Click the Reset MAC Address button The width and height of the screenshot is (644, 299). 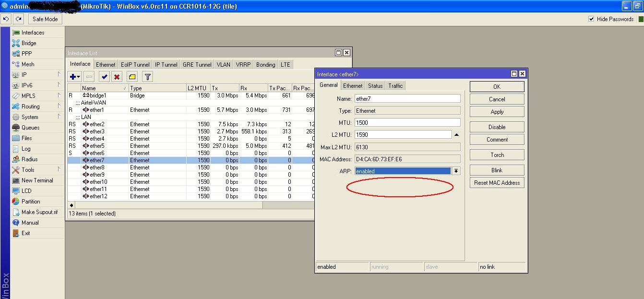[x=497, y=183]
